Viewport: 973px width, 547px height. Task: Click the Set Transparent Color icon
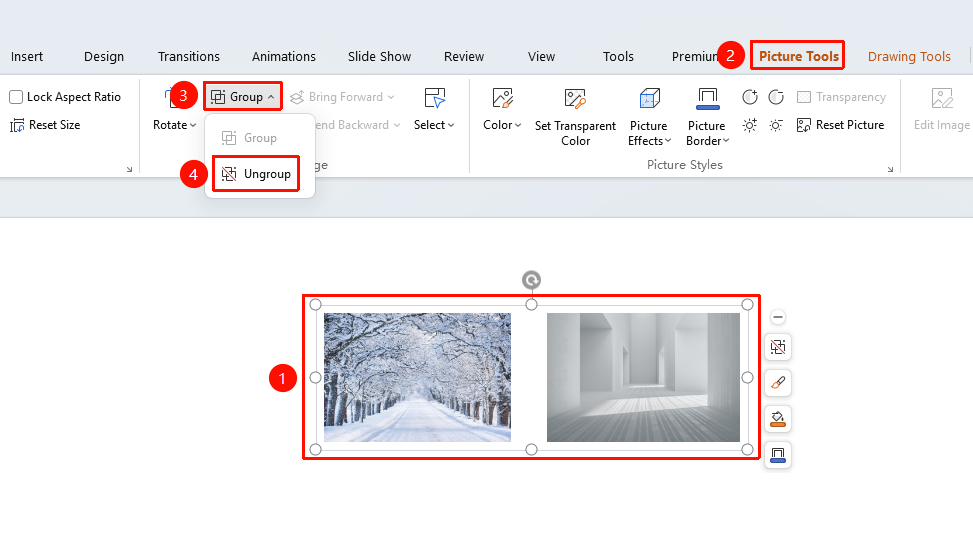[575, 99]
